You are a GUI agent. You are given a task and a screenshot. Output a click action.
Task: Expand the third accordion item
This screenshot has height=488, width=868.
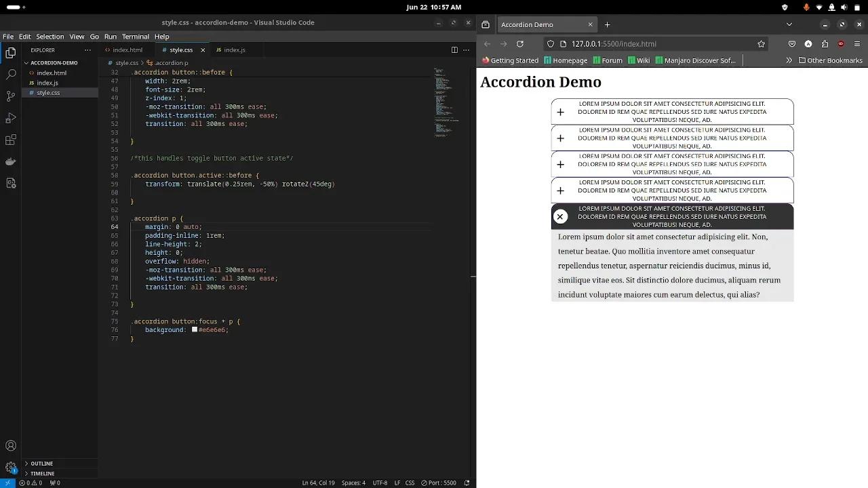[x=672, y=165]
